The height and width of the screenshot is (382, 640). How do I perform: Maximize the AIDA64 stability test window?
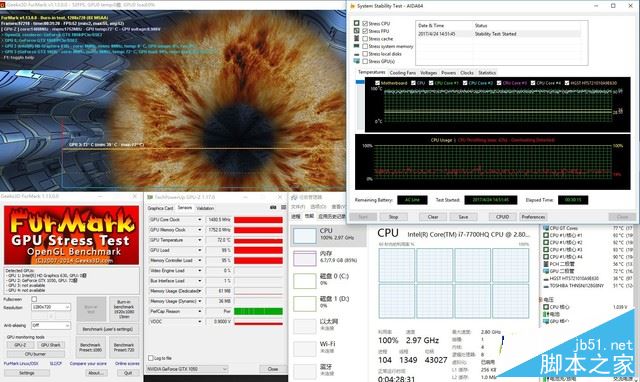(613, 6)
